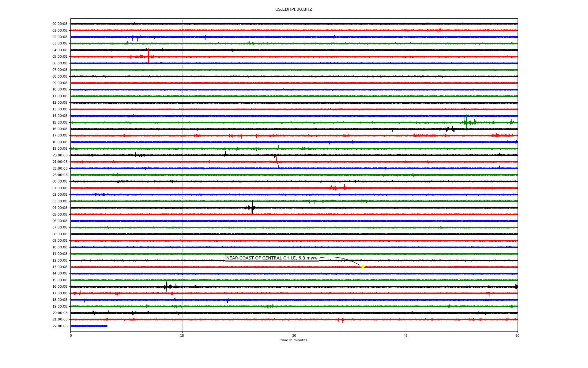588x368 pixels.
Task: Click the bottommost 22:00:08 time label
Action: pos(60,326)
